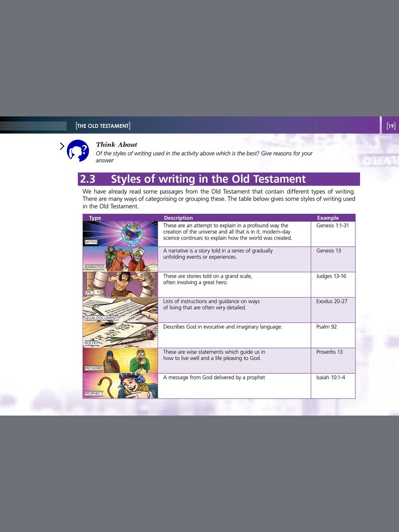
Task: Open the Psalm 92 example reference
Action: coord(326,327)
